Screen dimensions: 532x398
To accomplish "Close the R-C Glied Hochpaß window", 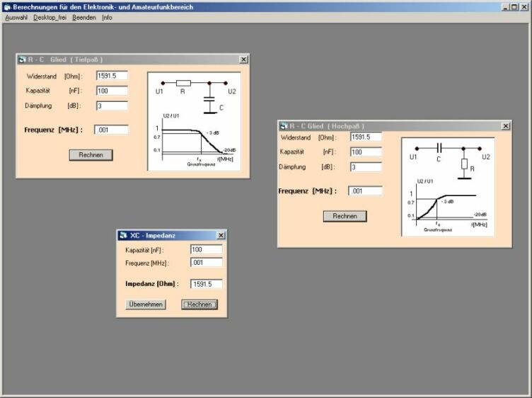I will click(505, 125).
